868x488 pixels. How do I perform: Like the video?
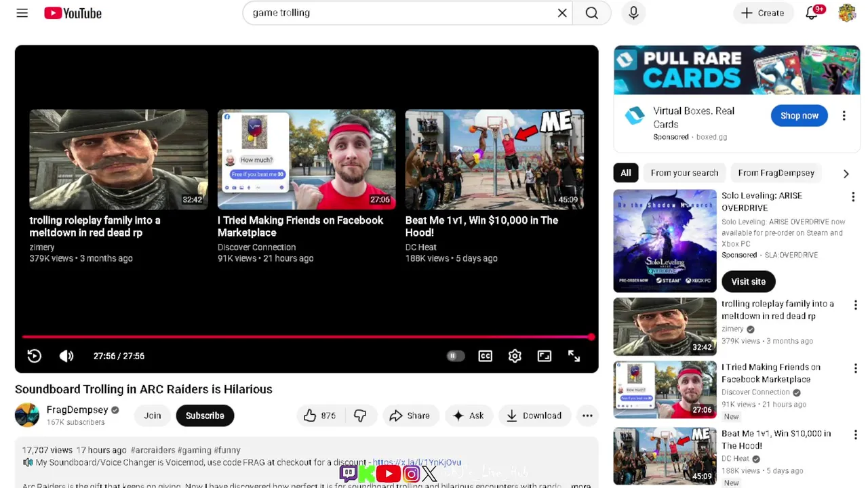click(x=321, y=415)
